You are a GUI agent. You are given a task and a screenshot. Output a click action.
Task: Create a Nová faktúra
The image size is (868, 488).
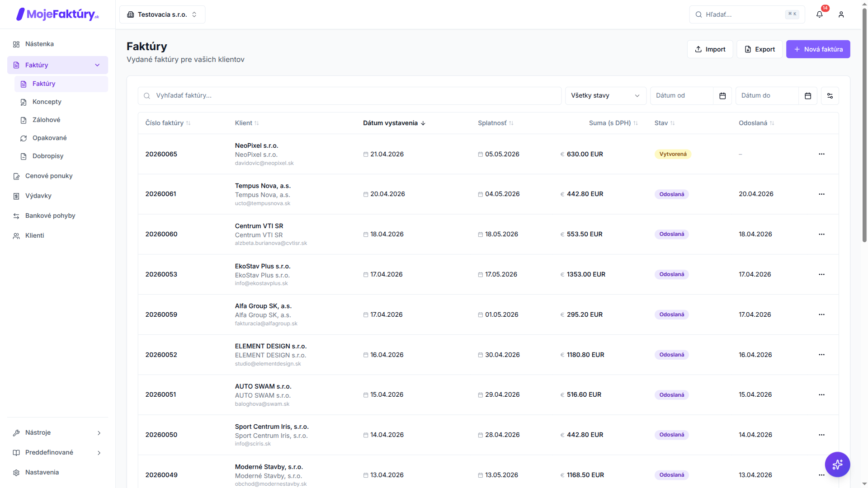(818, 49)
